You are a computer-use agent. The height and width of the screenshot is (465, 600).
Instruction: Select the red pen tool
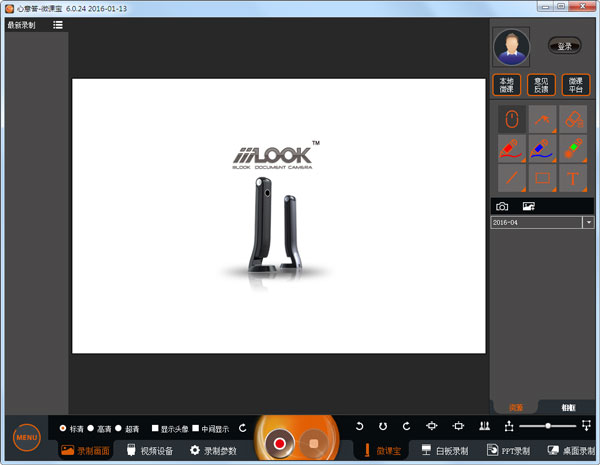click(512, 149)
